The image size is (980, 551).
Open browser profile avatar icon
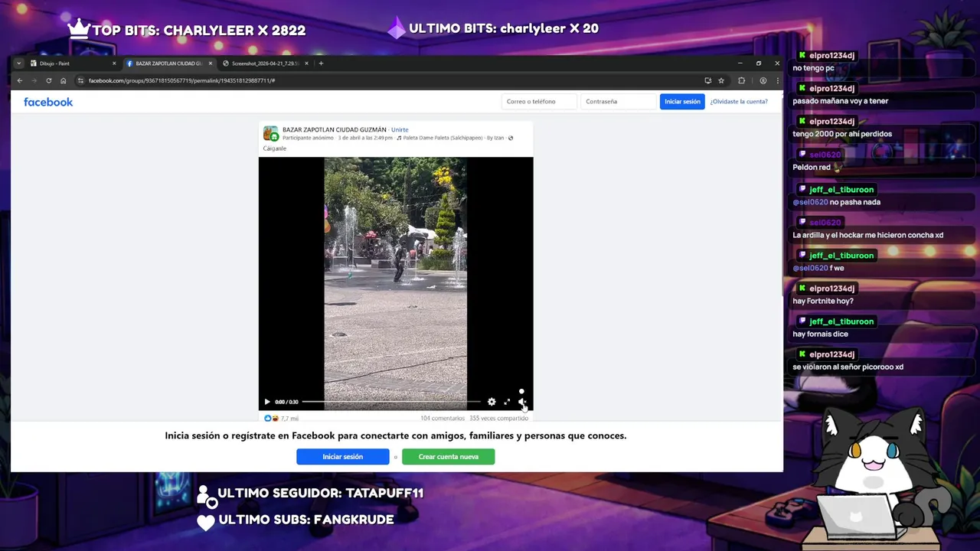763,80
